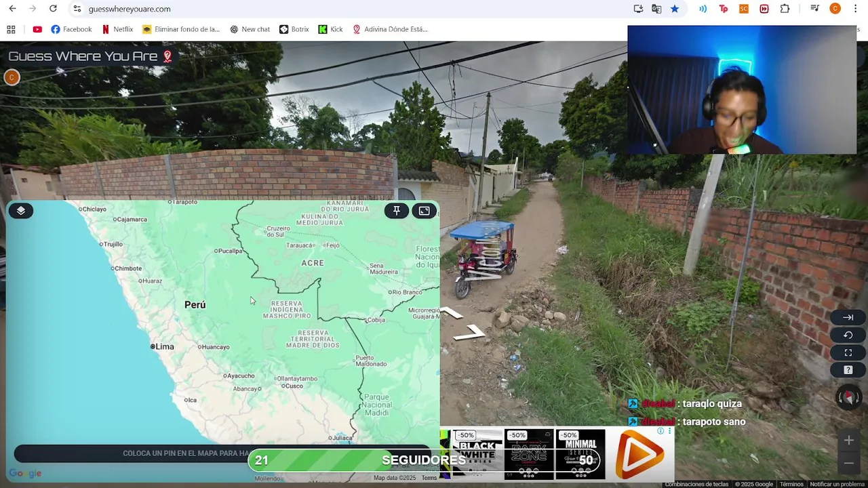Open the Chrome profile avatar C

coord(835,9)
